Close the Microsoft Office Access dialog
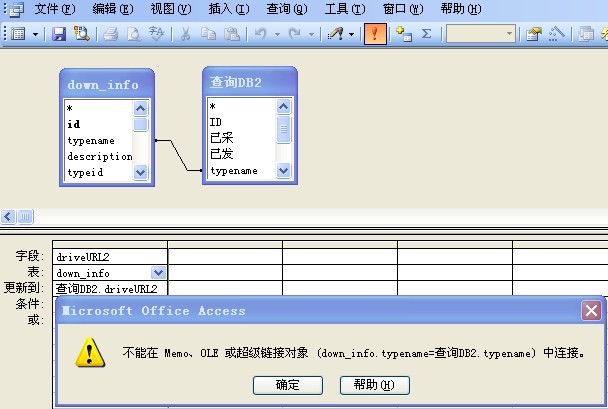Screen dimensions: 608x409 pyautogui.click(x=591, y=311)
